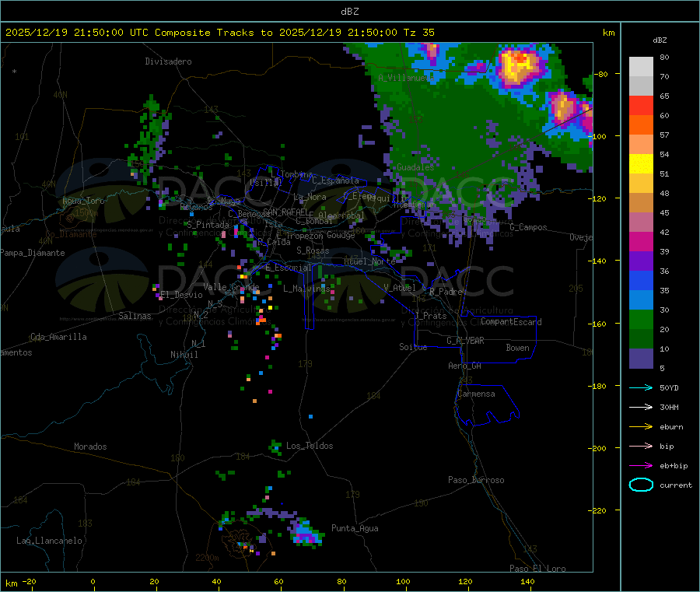Click the '0' tick on the horizontal km axis

click(x=93, y=581)
